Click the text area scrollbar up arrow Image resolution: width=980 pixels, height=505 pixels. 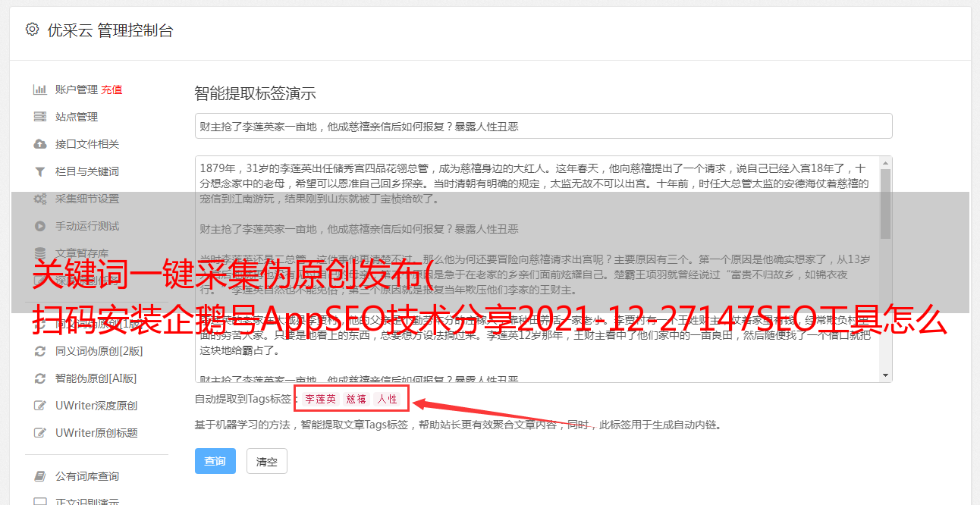tap(885, 162)
